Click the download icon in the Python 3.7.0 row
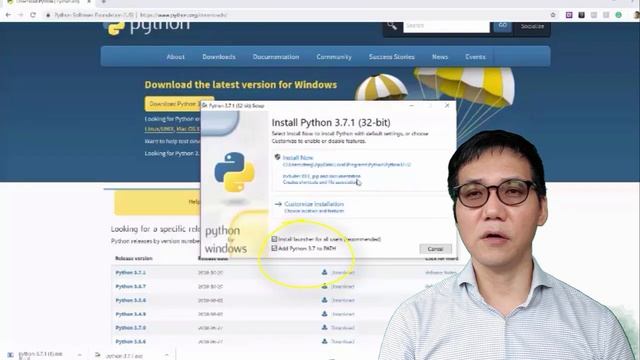This screenshot has height=360, width=640. [324, 327]
